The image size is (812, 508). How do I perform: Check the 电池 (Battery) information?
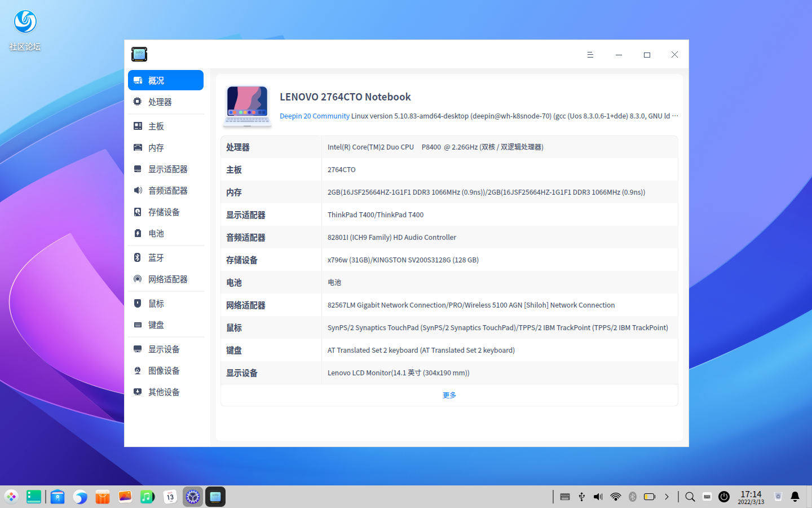pyautogui.click(x=157, y=233)
